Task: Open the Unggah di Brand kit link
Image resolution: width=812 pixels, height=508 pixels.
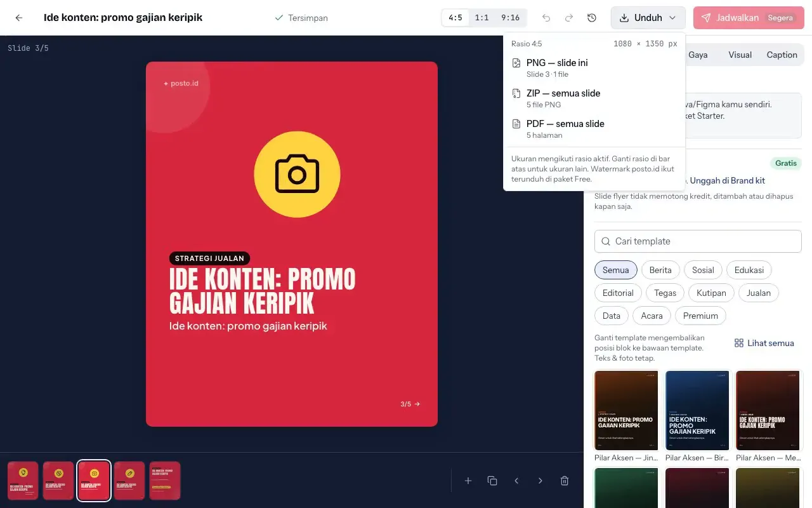Action: click(728, 180)
